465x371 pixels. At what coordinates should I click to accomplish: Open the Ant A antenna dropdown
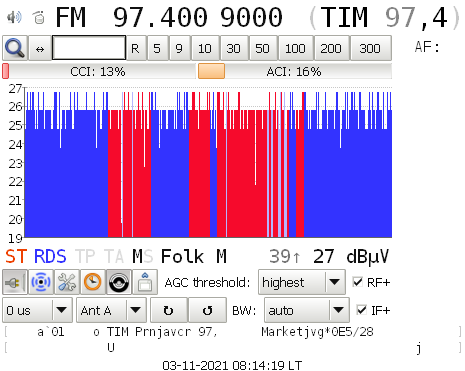click(x=111, y=310)
